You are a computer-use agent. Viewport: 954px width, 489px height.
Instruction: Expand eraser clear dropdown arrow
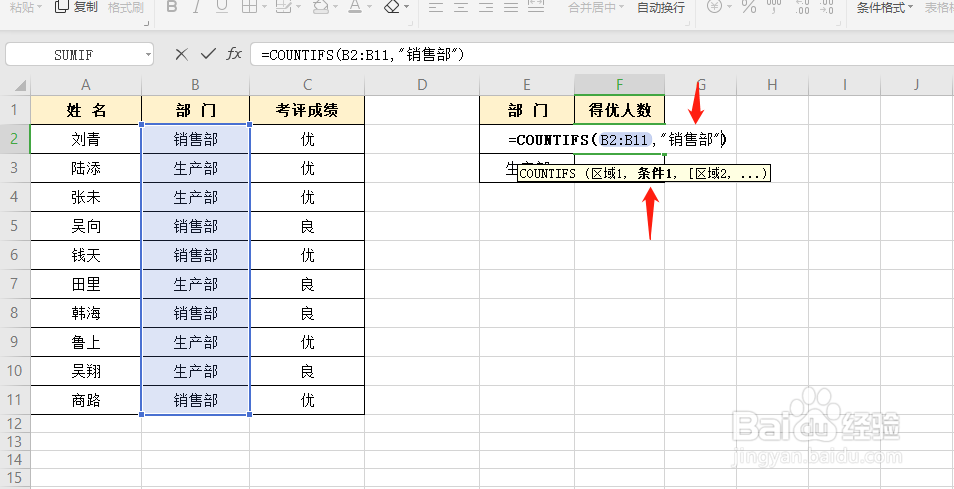406,8
